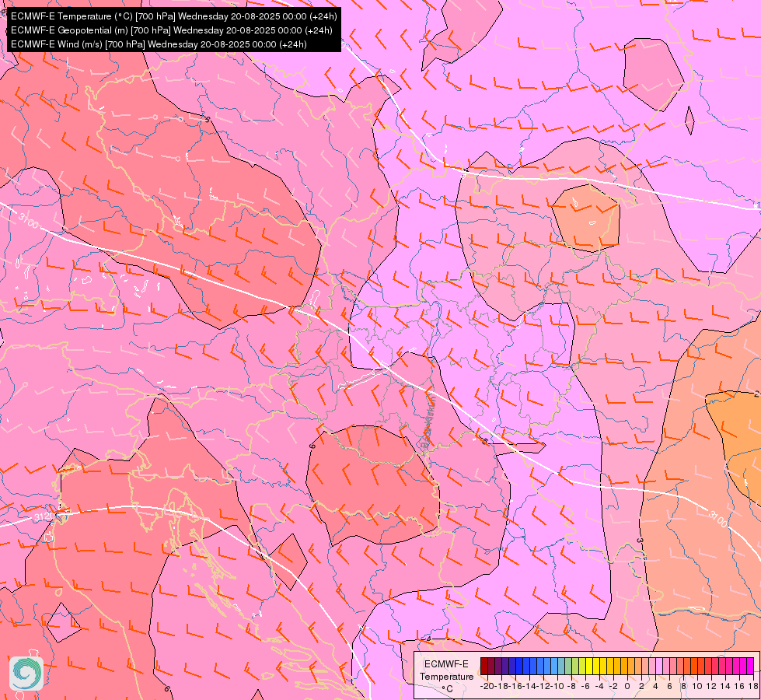Select the ECMWF-E Geopotential 700 hPa title line
Image resolution: width=761 pixels, height=700 pixels.
coord(171,30)
